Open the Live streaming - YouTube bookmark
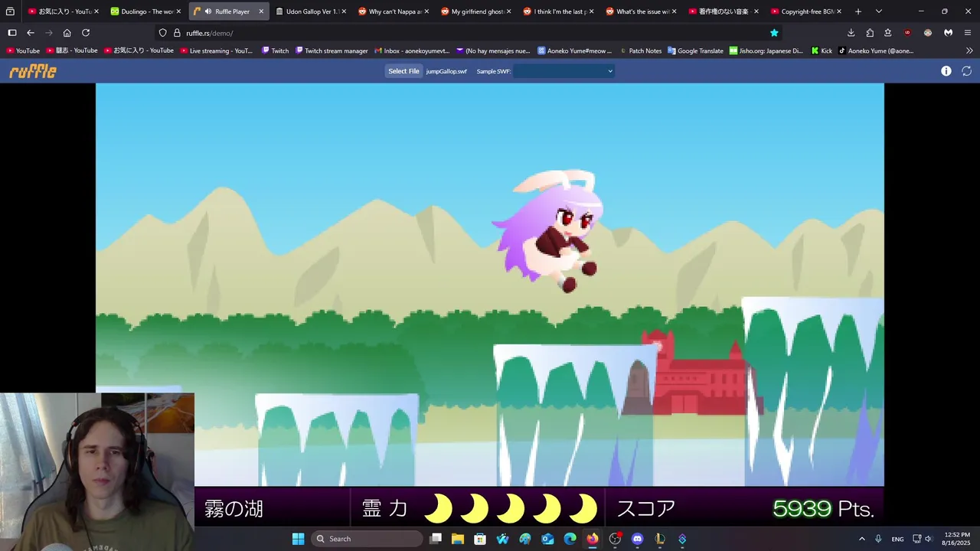980x551 pixels. 216,51
